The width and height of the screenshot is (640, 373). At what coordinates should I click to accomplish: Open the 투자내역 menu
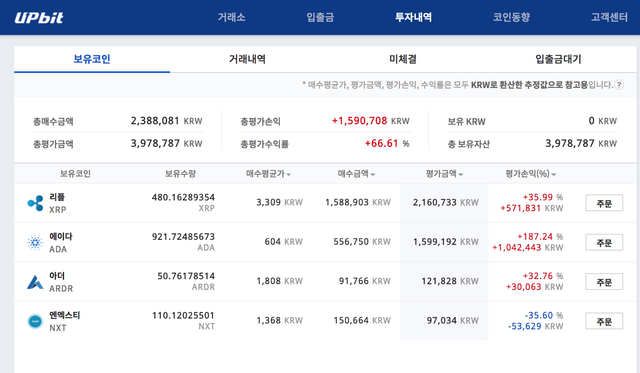[x=413, y=17]
